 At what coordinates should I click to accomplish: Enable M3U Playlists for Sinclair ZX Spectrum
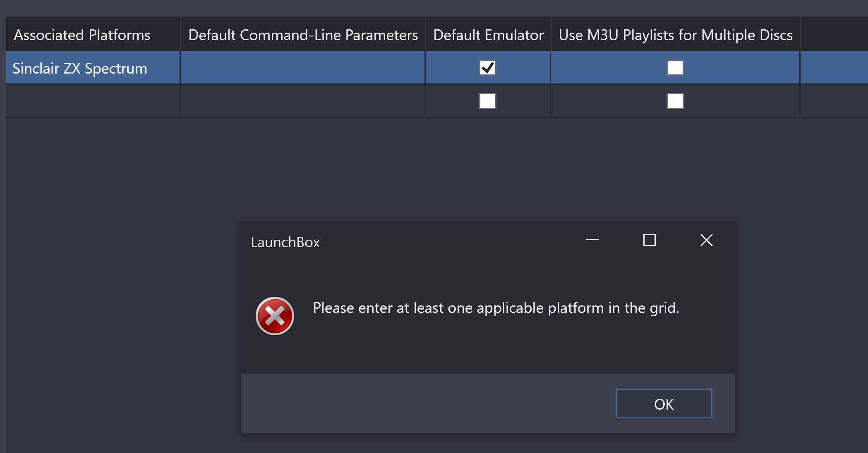(675, 68)
